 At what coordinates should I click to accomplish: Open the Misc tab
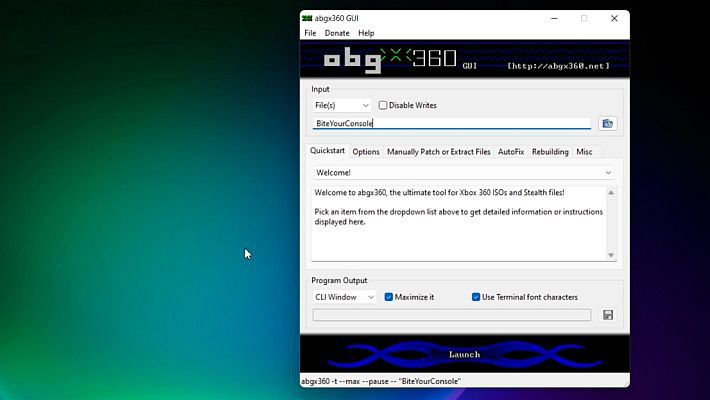[x=584, y=152]
